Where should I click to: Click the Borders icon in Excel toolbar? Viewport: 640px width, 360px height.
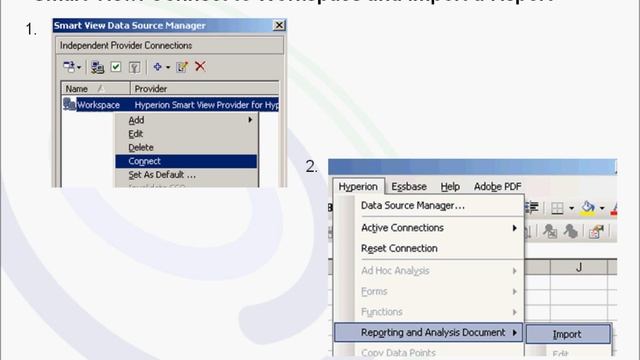pos(557,208)
